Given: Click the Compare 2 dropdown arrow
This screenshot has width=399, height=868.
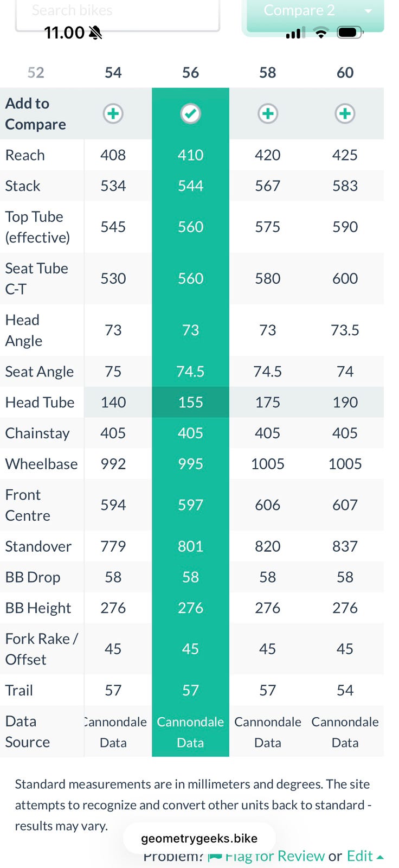Looking at the screenshot, I should (x=369, y=11).
